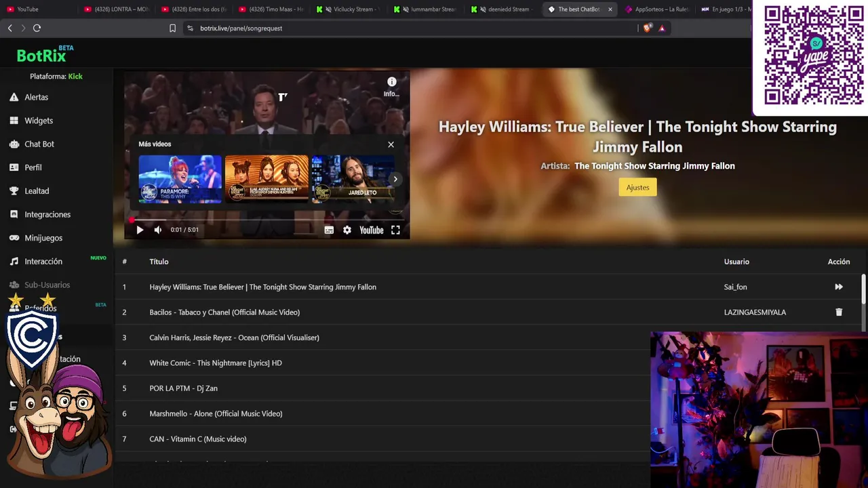Skip the current song by Sai_fon
This screenshot has width=868, height=488.
(x=839, y=287)
